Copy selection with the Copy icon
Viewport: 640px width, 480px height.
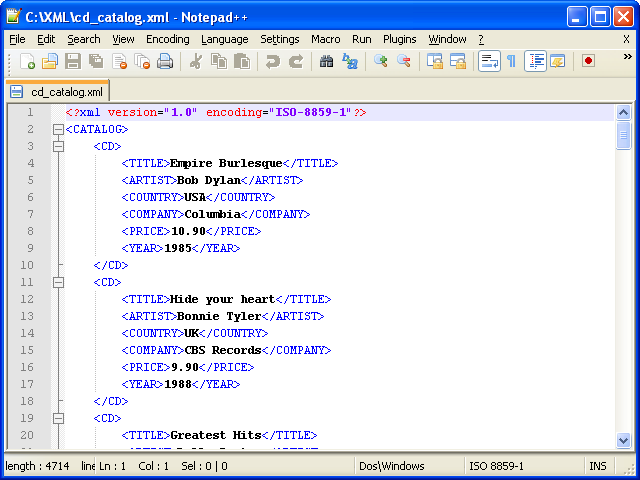click(x=219, y=62)
